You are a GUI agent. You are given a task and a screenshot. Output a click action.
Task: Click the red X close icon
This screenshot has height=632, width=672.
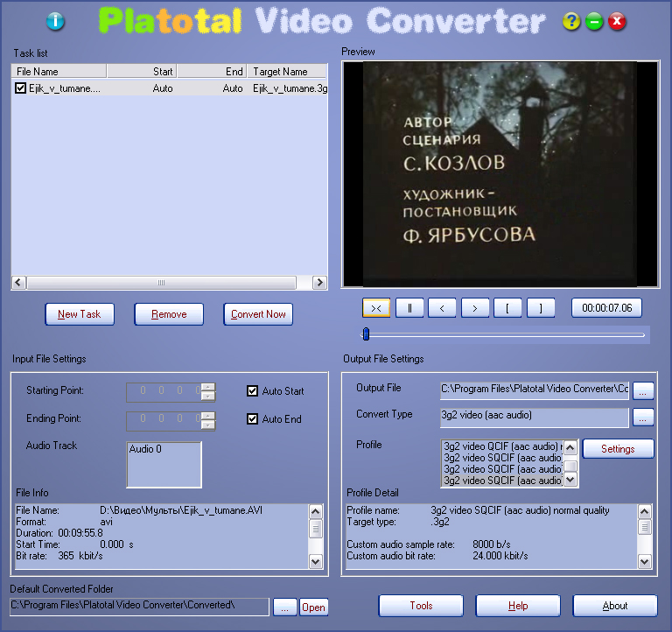point(617,21)
